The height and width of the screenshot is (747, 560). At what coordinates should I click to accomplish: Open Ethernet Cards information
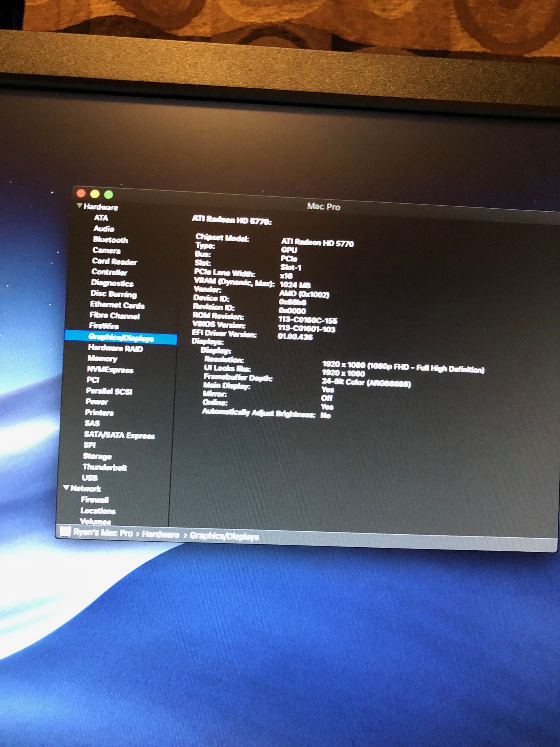117,305
